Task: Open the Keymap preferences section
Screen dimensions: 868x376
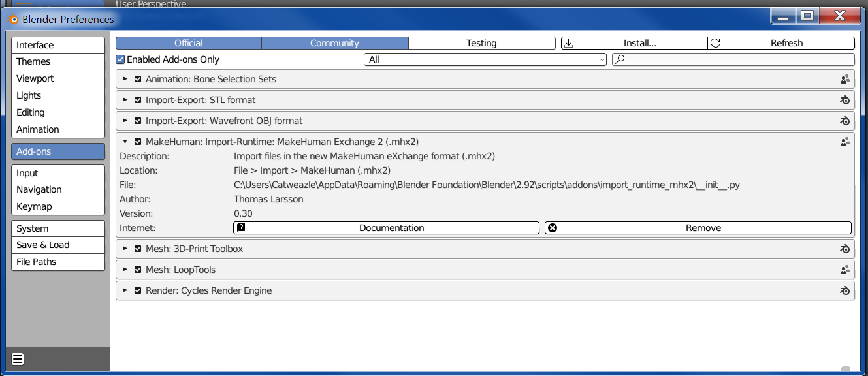Action: click(x=57, y=206)
